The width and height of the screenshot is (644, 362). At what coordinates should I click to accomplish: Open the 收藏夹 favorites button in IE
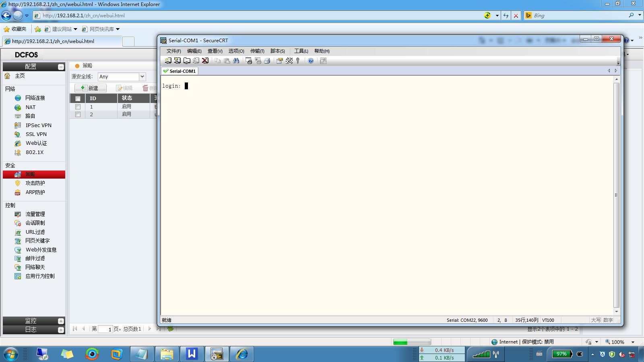click(15, 29)
